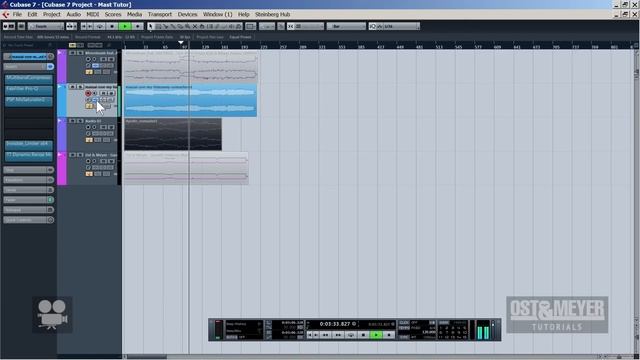Click Stop on the floating transport panel
Screen dimensions: 640x360
[363, 335]
